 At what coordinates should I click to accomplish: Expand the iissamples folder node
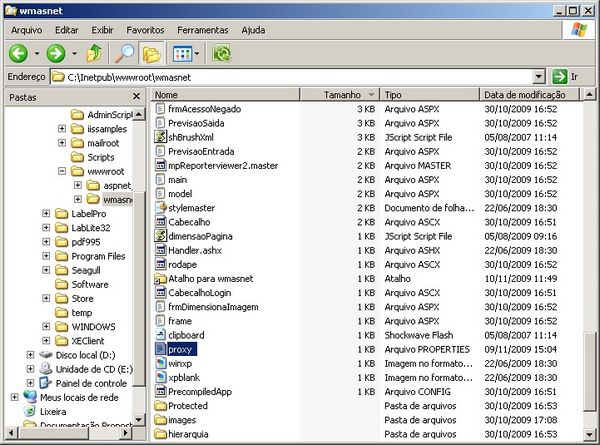[62, 129]
